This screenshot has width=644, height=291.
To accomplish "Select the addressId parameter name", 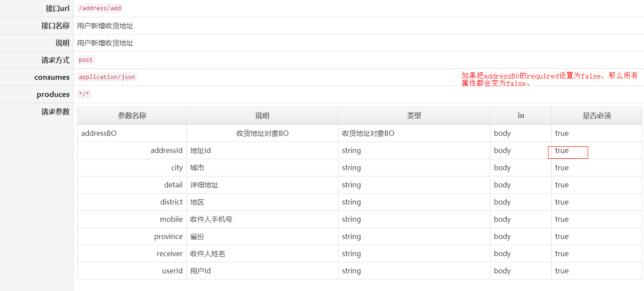I will (166, 150).
